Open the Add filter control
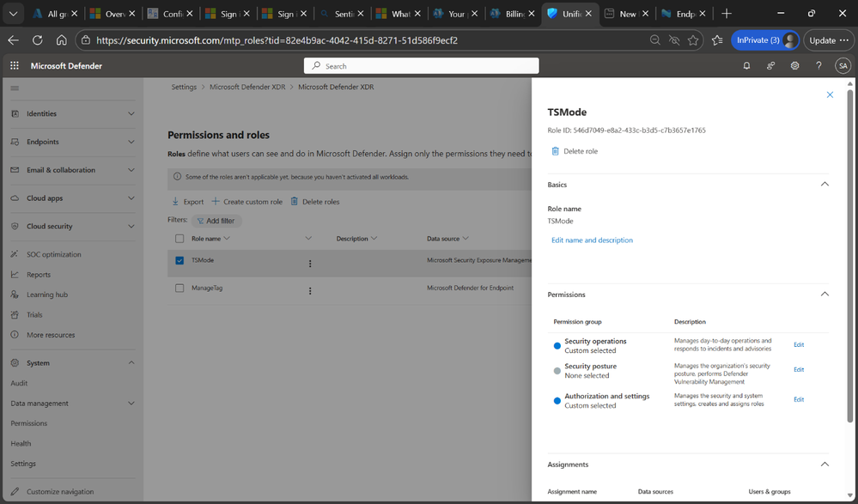Image resolution: width=858 pixels, height=504 pixels. coord(216,220)
